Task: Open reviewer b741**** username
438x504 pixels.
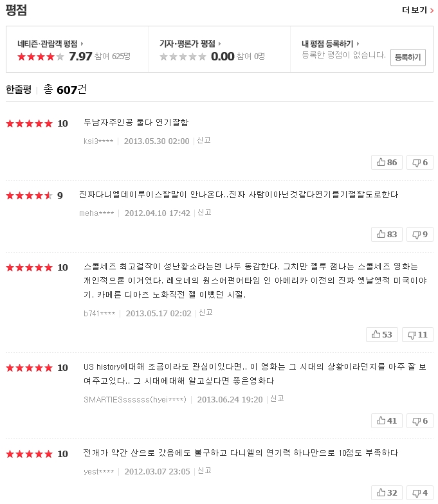Action: point(99,314)
